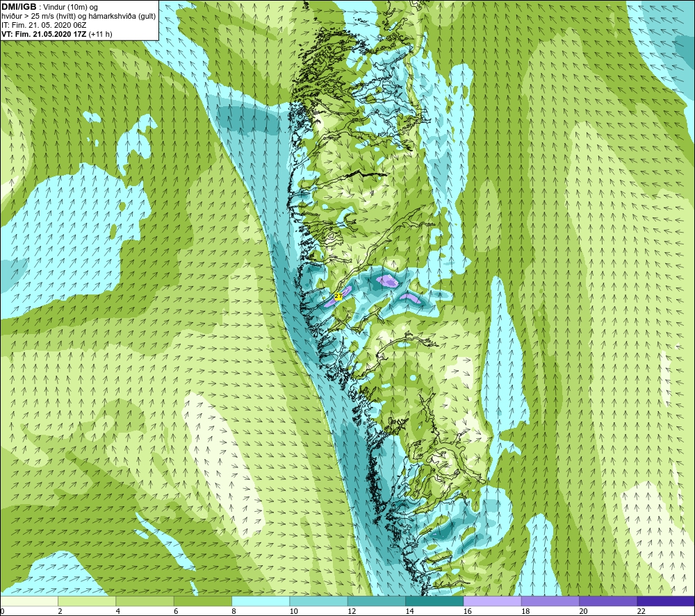This screenshot has height=616, width=695.
Task: Select the 8–10 m/s light cyan swatch
Action: tap(261, 601)
